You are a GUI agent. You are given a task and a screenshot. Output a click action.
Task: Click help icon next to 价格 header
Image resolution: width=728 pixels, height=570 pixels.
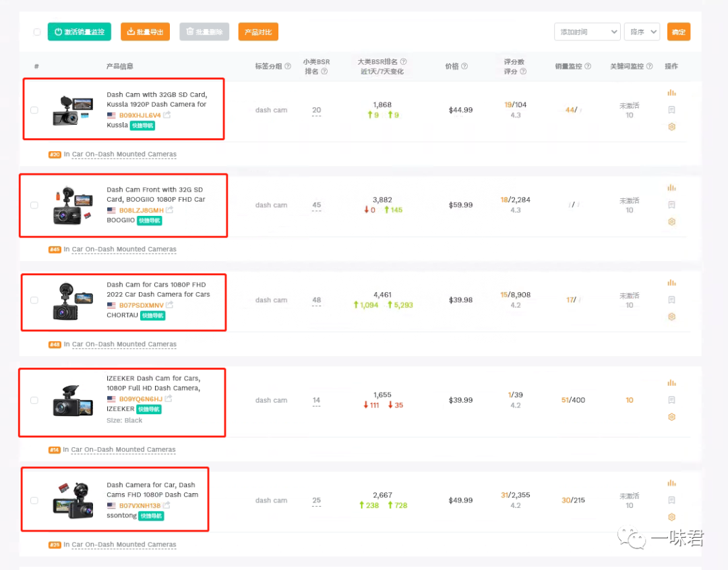465,66
